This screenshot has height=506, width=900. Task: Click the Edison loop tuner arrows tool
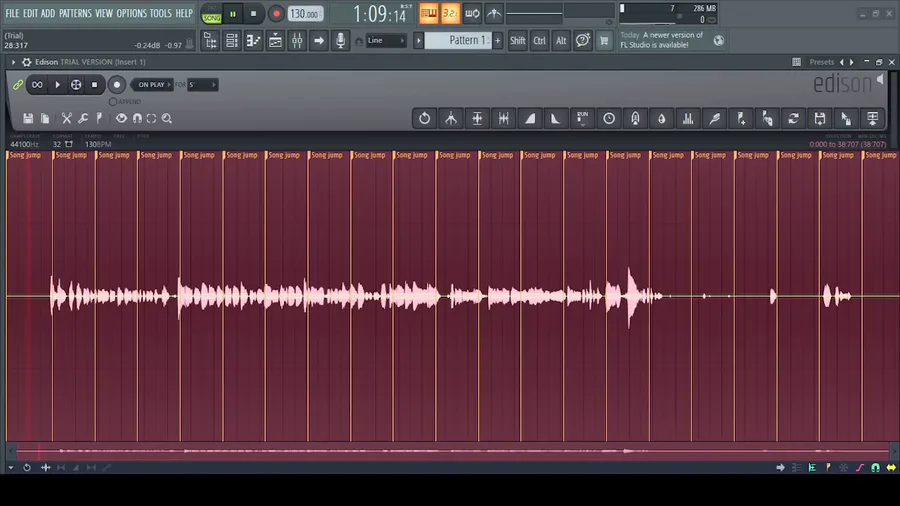pyautogui.click(x=794, y=118)
